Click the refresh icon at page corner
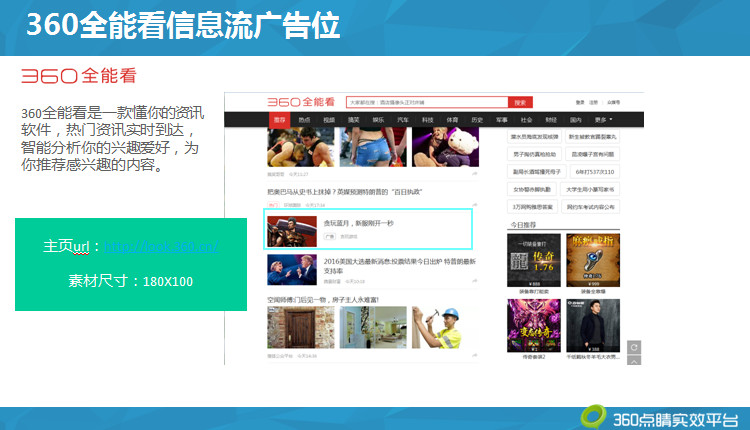750x430 pixels. [634, 347]
